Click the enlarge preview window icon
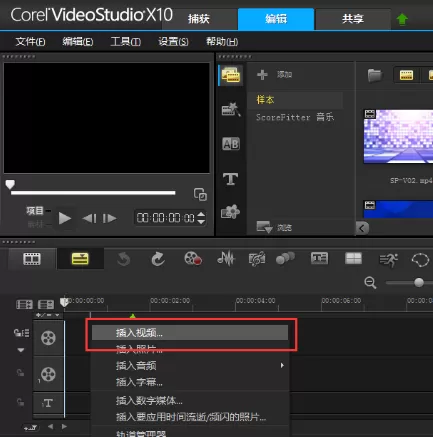 pos(200,194)
